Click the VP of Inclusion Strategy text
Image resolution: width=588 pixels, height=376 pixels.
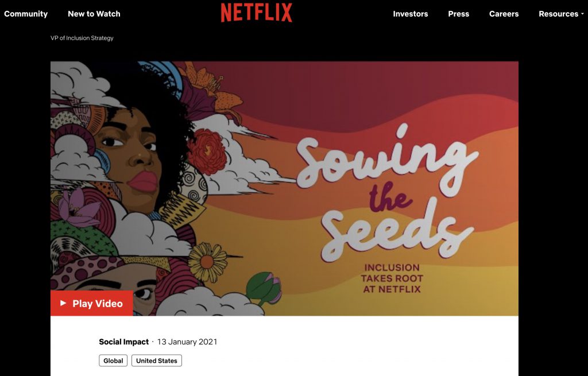82,38
